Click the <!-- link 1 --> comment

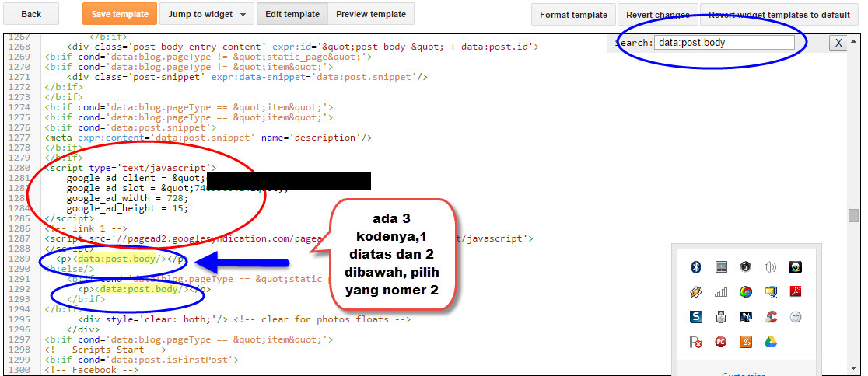86,228
